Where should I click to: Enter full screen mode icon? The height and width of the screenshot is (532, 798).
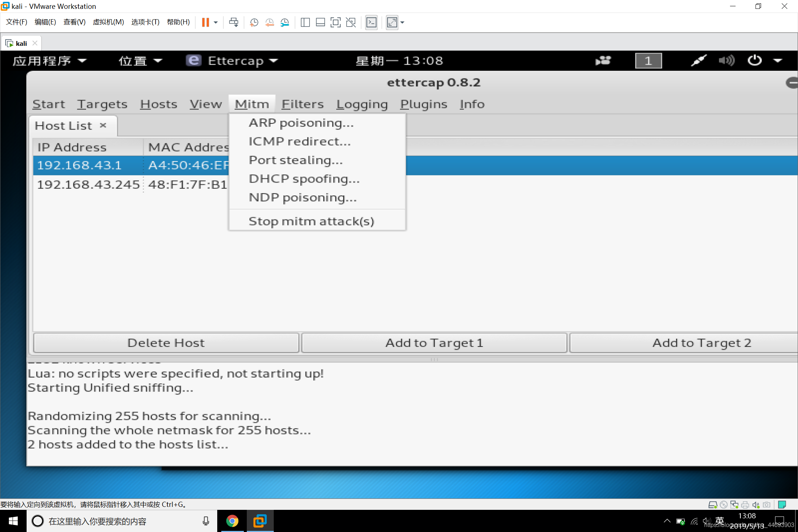335,22
